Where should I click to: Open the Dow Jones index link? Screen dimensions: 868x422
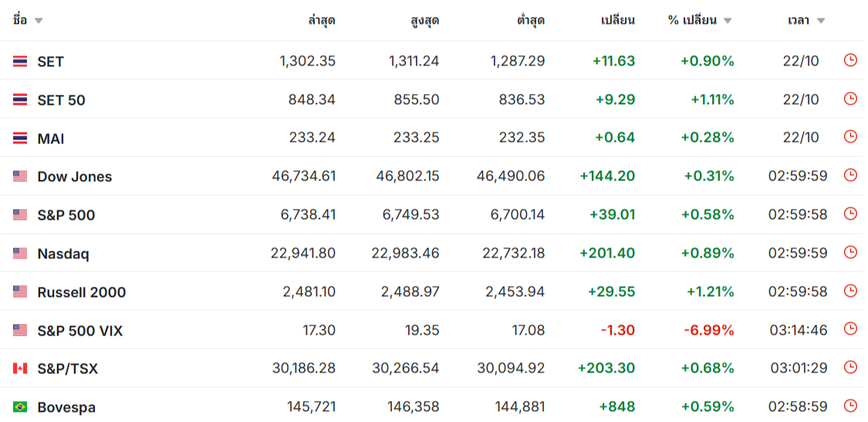tap(75, 177)
